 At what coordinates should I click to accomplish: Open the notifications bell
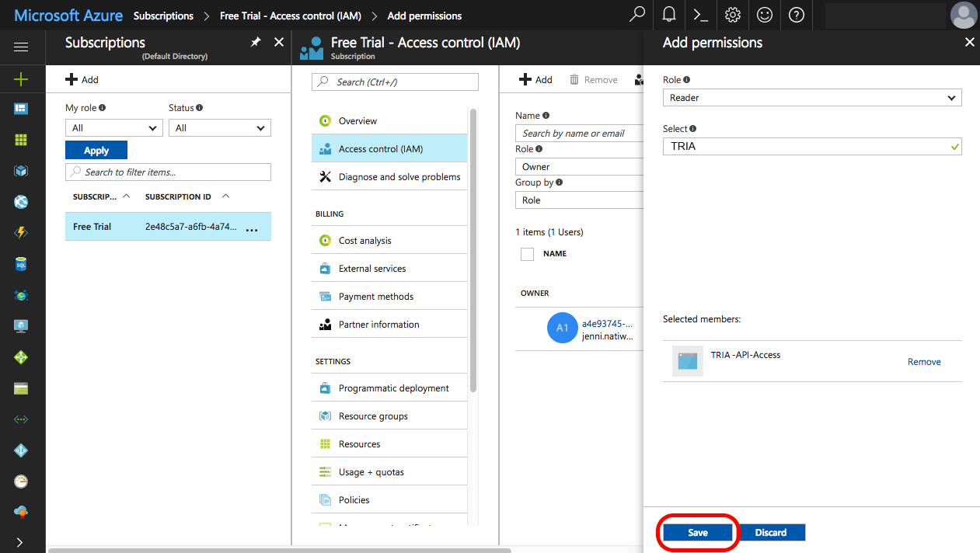click(668, 15)
